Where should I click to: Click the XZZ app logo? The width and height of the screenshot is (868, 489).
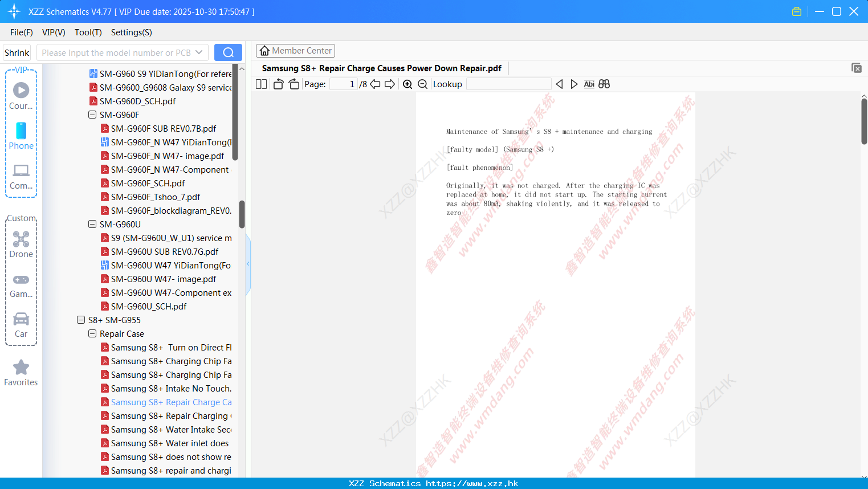14,11
